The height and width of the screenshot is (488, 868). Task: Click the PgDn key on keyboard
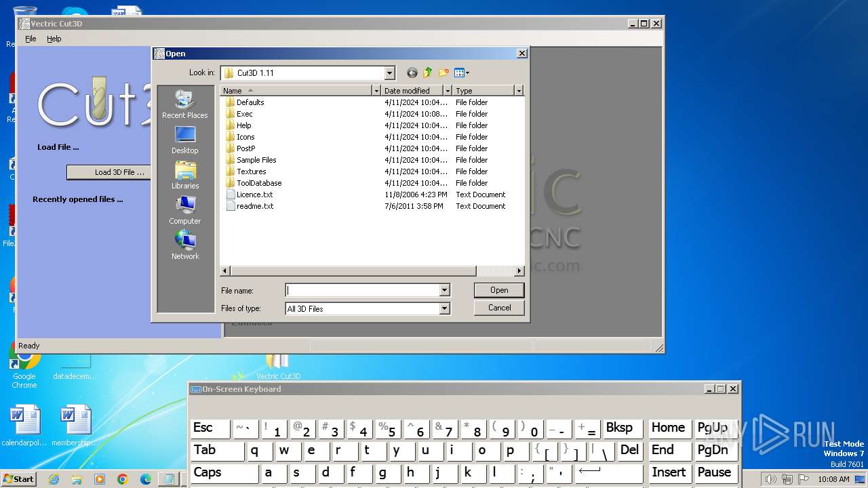(x=715, y=450)
